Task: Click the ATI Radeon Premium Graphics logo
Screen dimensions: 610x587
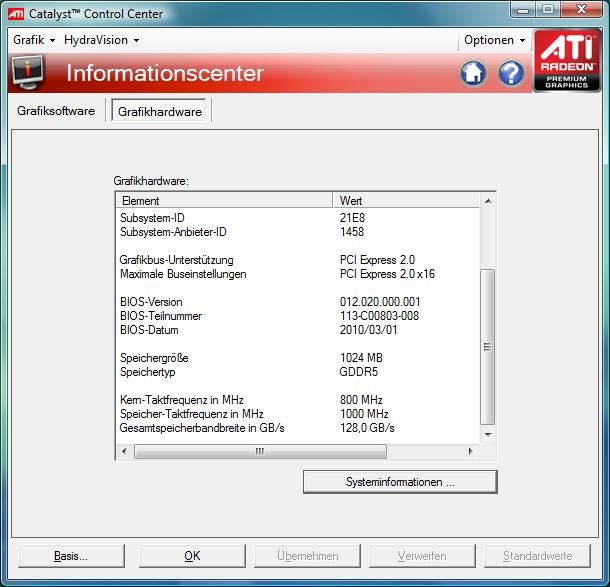Action: (x=566, y=61)
